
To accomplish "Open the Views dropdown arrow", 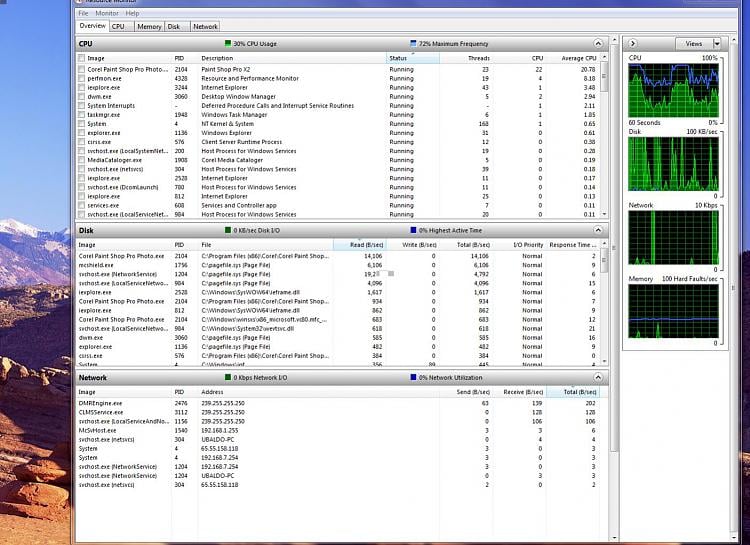I will (717, 44).
